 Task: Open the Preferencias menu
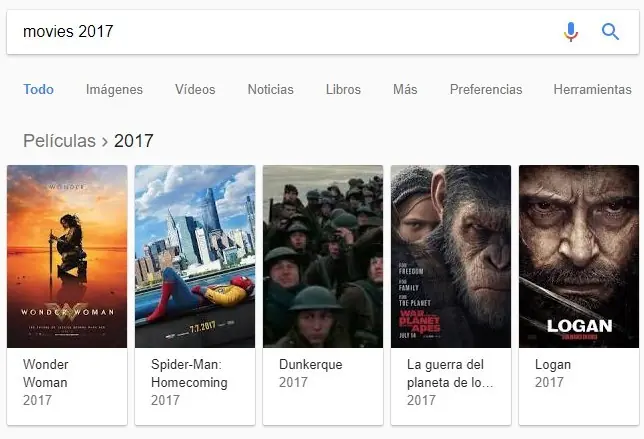click(x=486, y=89)
